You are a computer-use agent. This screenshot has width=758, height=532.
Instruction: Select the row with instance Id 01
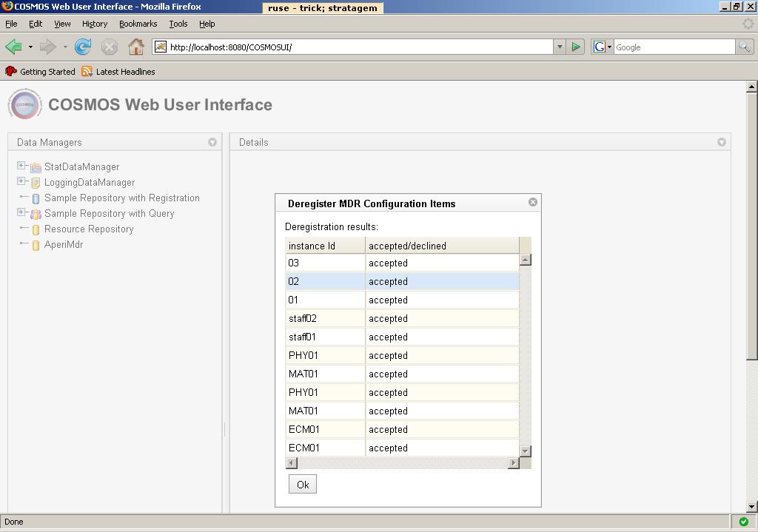(402, 300)
